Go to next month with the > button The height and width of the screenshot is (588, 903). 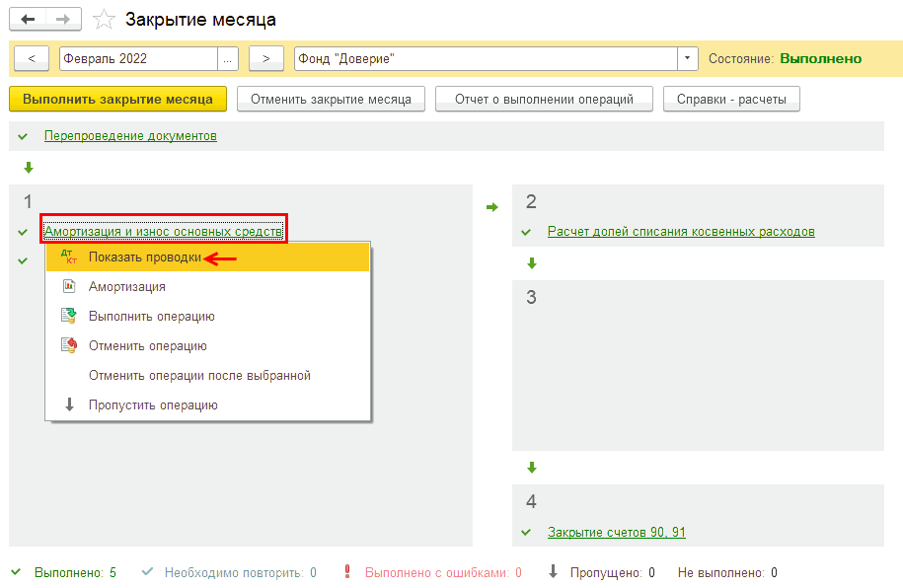(266, 59)
